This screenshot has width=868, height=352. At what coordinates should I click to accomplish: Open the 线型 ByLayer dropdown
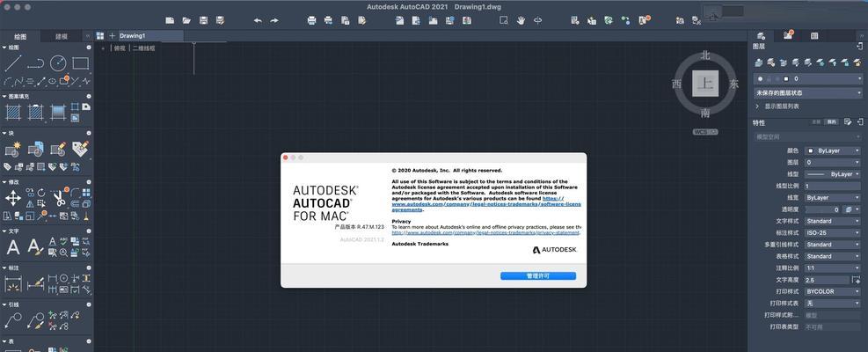point(833,174)
